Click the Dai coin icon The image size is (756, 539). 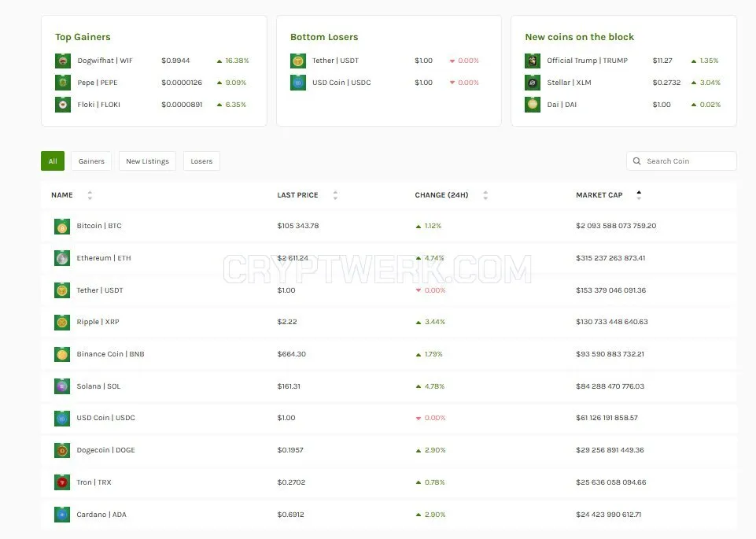(x=533, y=104)
